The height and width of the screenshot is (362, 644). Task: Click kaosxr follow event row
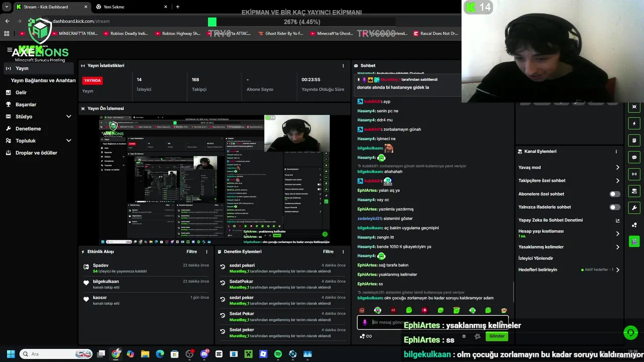[146, 301]
